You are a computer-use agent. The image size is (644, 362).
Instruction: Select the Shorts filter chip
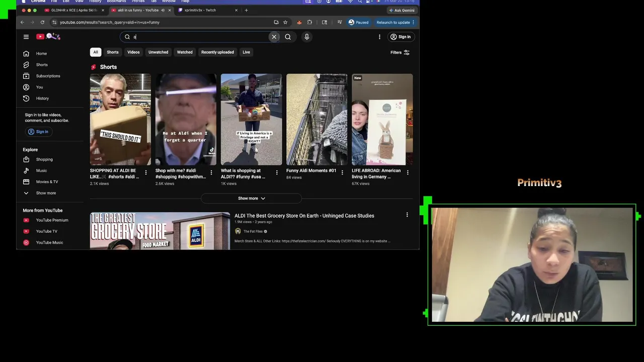click(113, 52)
